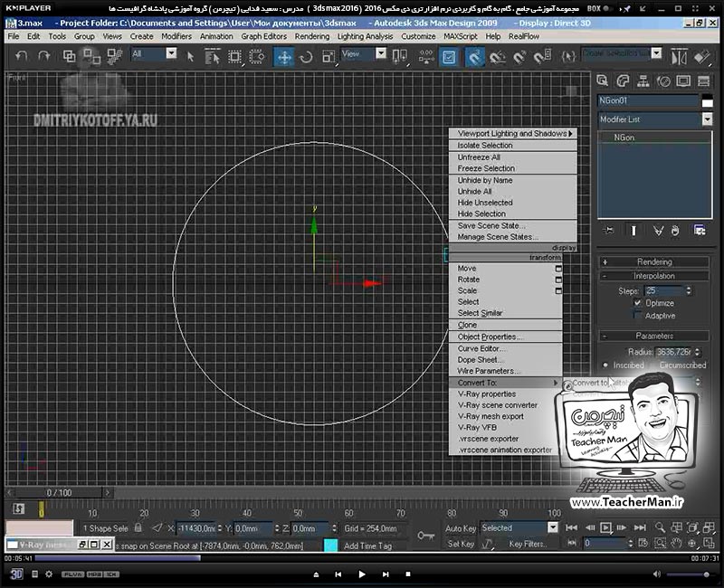Expand the Rendering rollout
Image resolution: width=724 pixels, height=588 pixels.
(x=654, y=261)
